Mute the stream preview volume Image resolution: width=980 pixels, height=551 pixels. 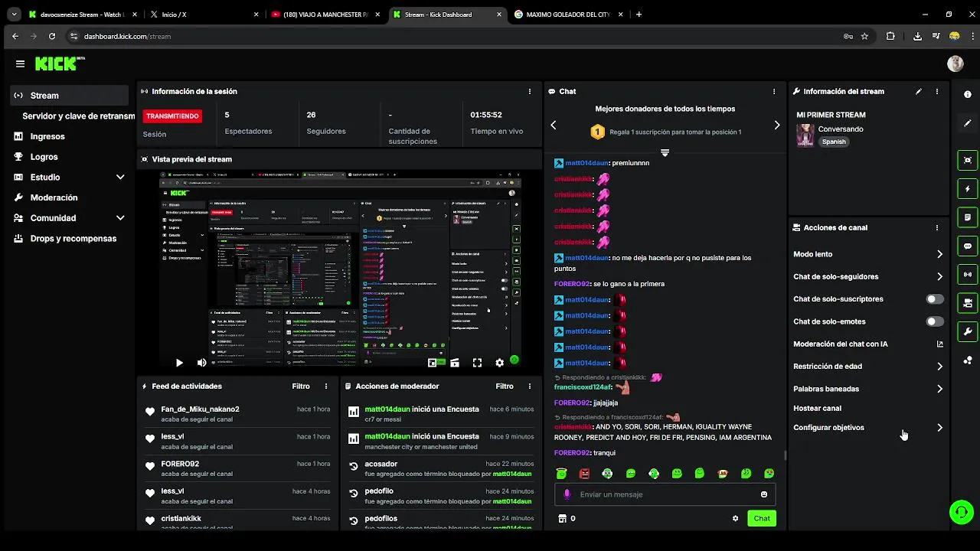click(201, 363)
